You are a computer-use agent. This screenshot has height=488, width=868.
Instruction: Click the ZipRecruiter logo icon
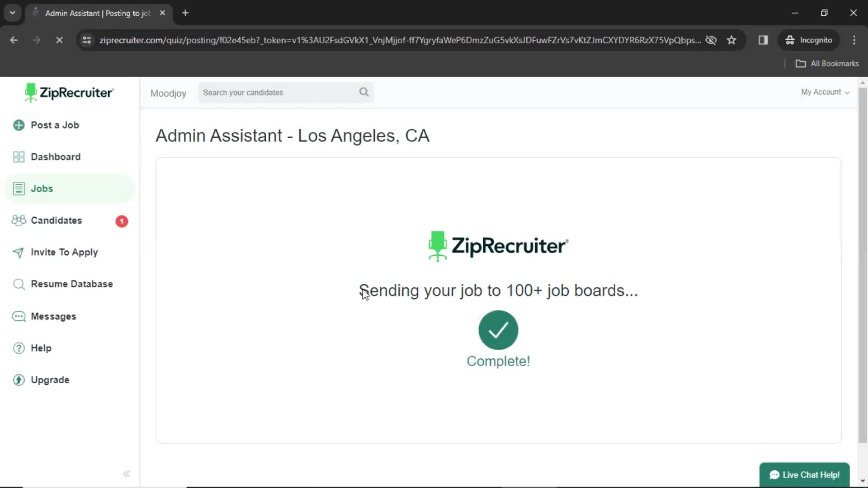pyautogui.click(x=30, y=93)
